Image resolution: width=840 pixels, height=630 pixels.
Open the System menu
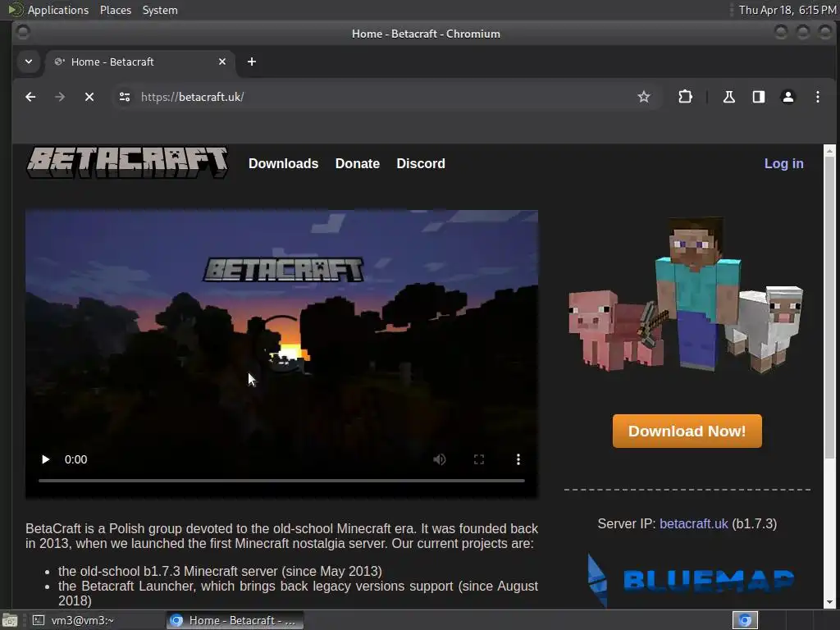coord(160,10)
